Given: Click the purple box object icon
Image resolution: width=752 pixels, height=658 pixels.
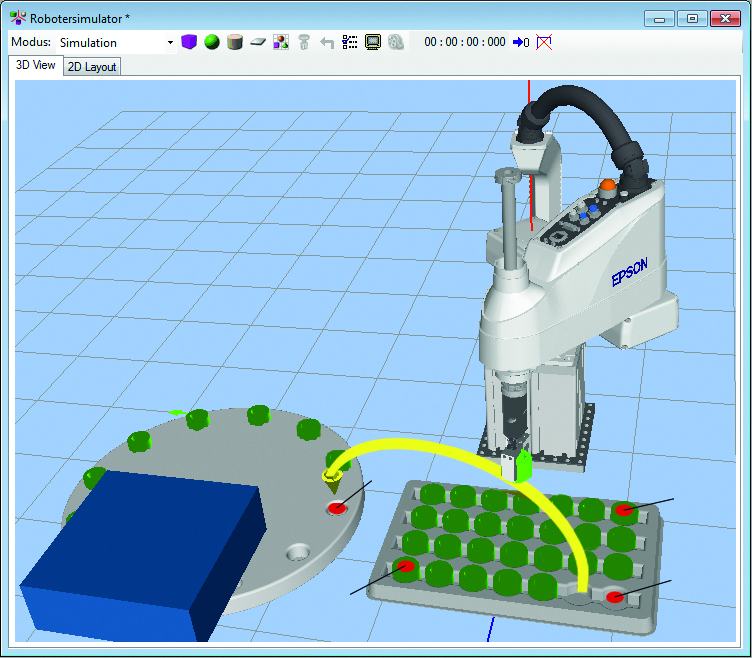Looking at the screenshot, I should click(x=189, y=42).
